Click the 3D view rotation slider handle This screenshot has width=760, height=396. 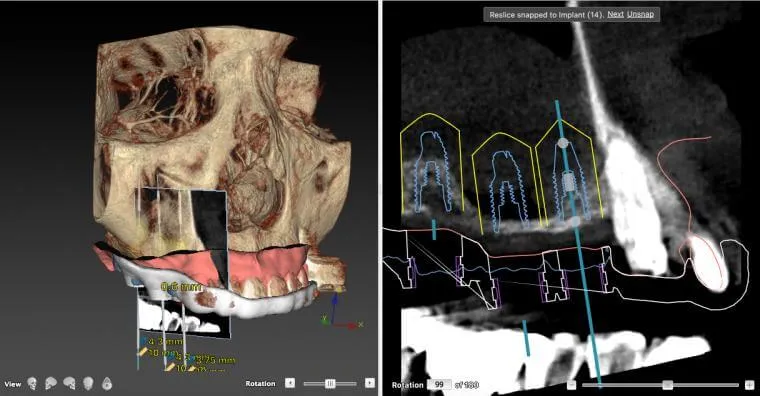pos(331,383)
